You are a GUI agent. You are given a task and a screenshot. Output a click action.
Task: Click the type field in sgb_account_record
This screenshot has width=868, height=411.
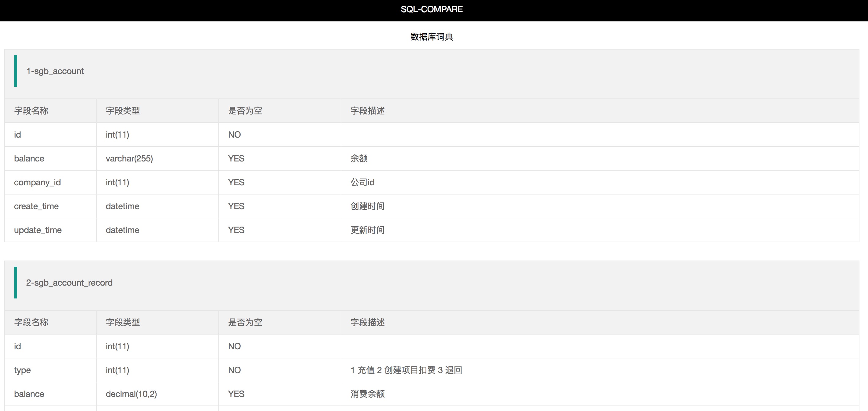pos(22,370)
